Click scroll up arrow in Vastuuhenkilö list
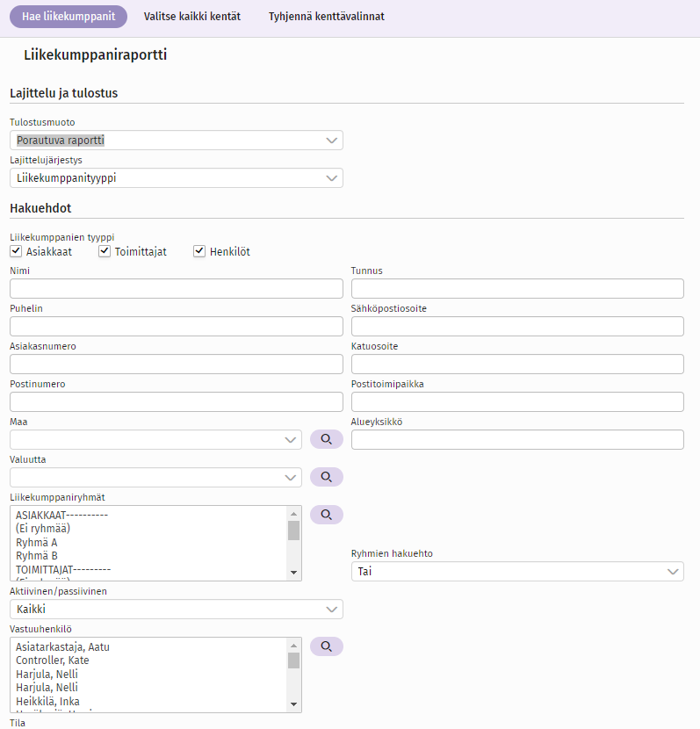This screenshot has width=700, height=729. 293,646
